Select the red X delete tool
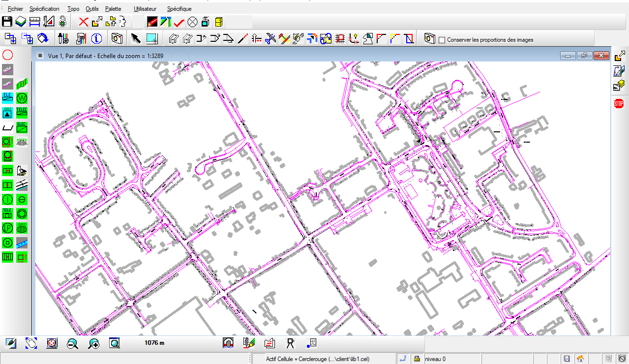 pos(84,22)
